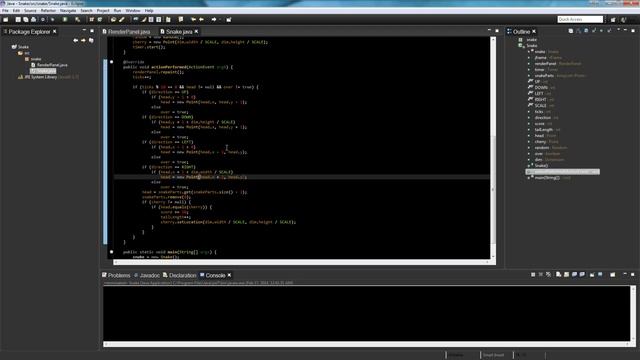This screenshot has height=360, width=640.
Task: Click the Clear Console icon
Action: 558,275
